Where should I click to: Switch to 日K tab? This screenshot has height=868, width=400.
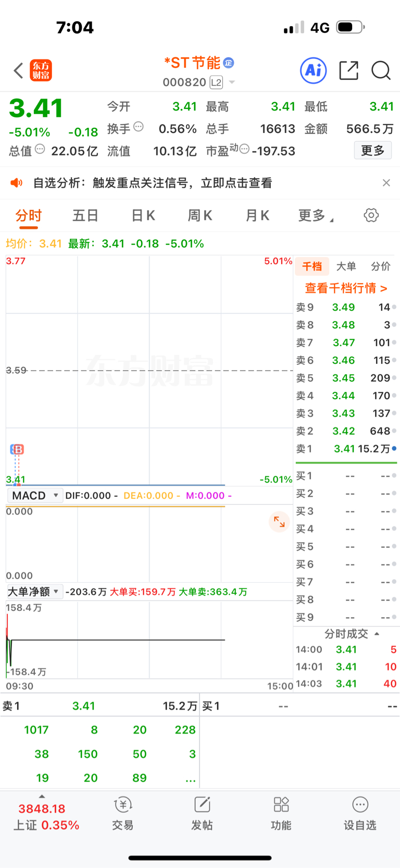pos(143,215)
